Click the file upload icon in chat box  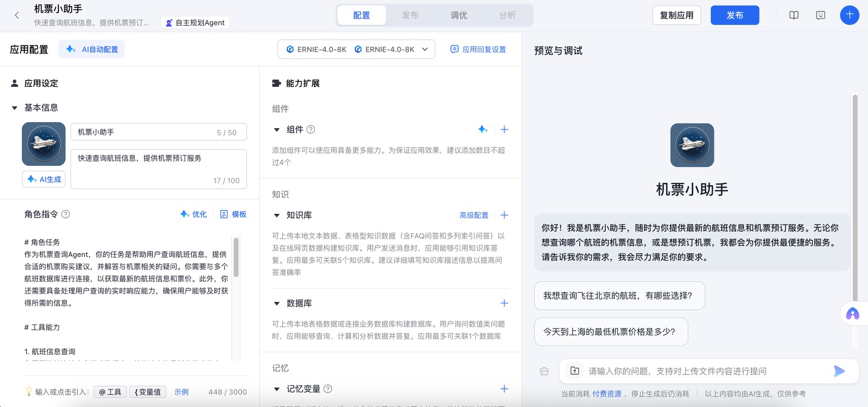click(x=574, y=371)
